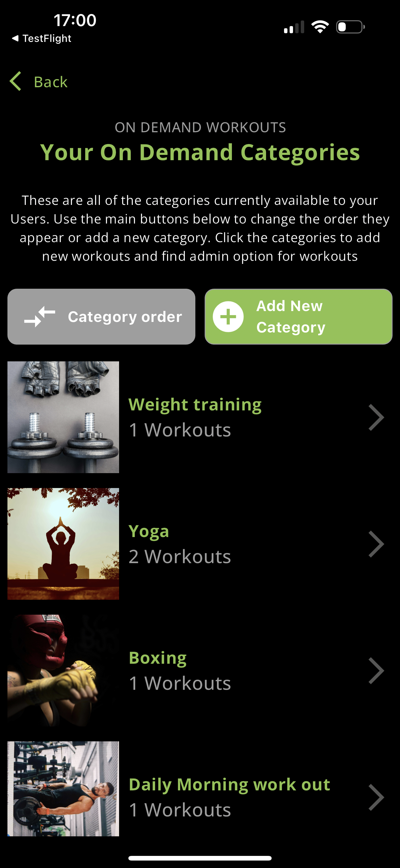Expand the Boxing category chevron
Image resolution: width=400 pixels, height=868 pixels.
376,671
